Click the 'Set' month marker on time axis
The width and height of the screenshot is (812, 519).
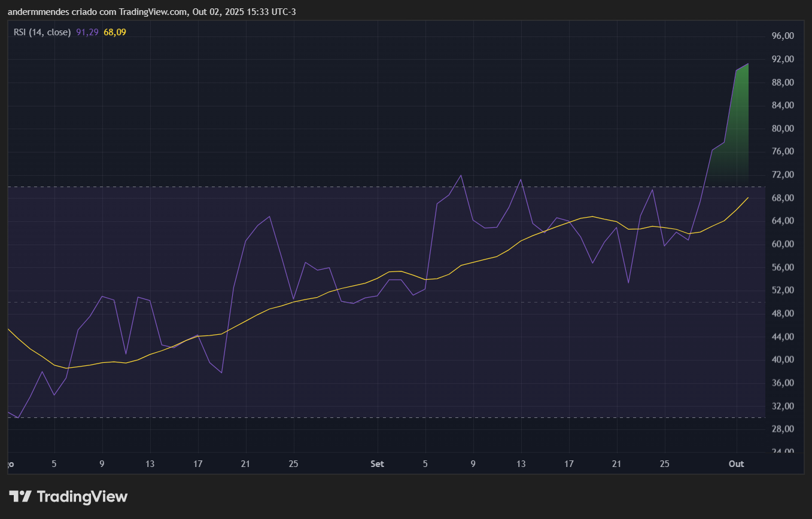(378, 464)
